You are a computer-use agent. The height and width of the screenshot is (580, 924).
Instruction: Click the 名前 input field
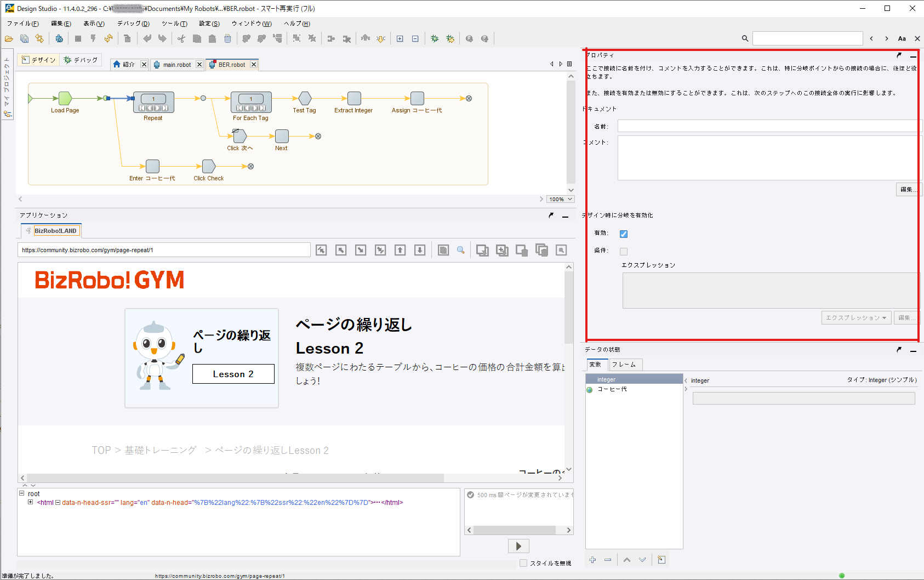click(x=769, y=126)
